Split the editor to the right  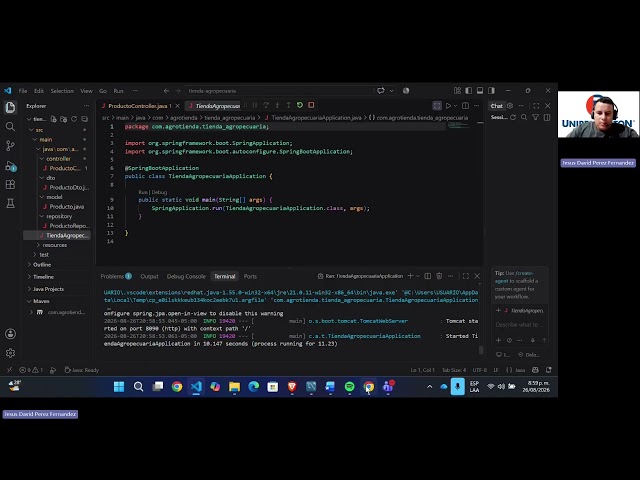tap(465, 106)
